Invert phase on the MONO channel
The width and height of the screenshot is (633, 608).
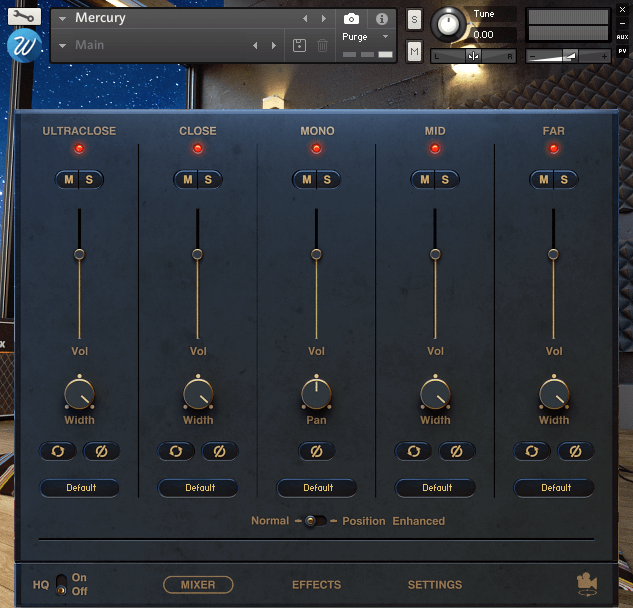point(317,451)
